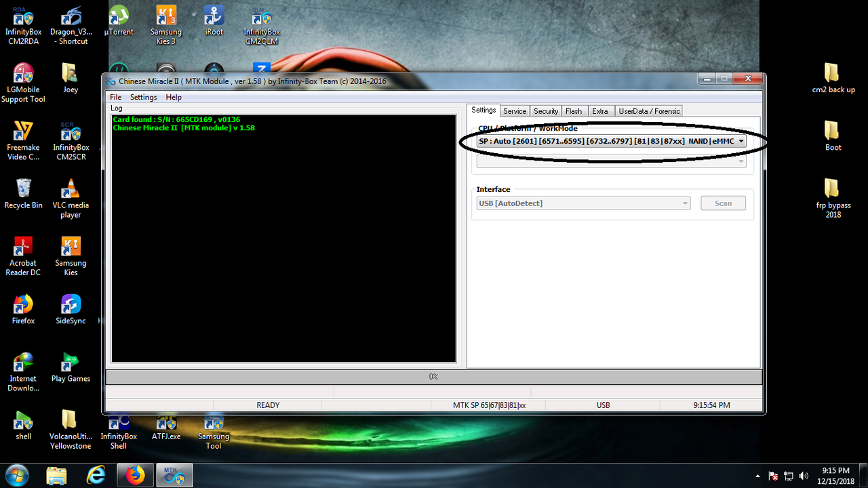Click the READY status bar entry
Image resolution: width=868 pixels, height=488 pixels.
click(268, 405)
